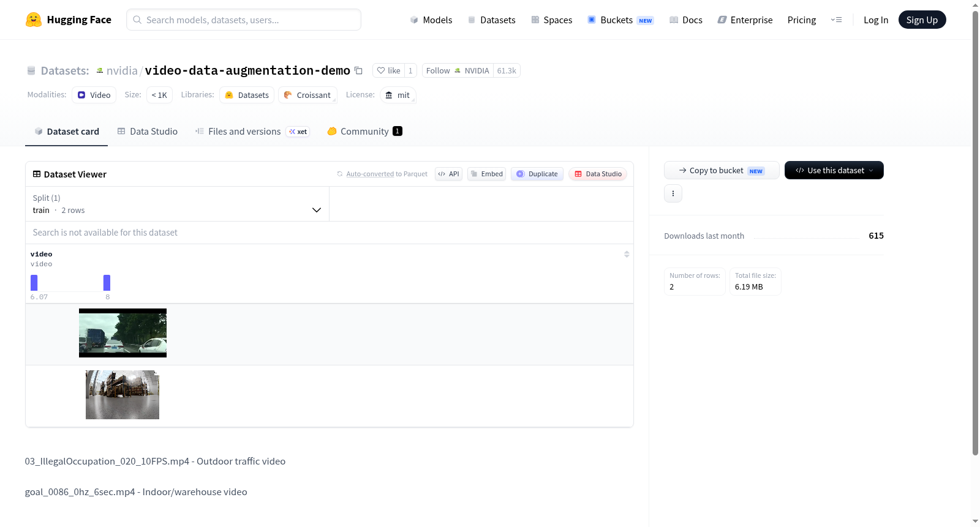Click the xet badge on Files tab

click(x=298, y=132)
